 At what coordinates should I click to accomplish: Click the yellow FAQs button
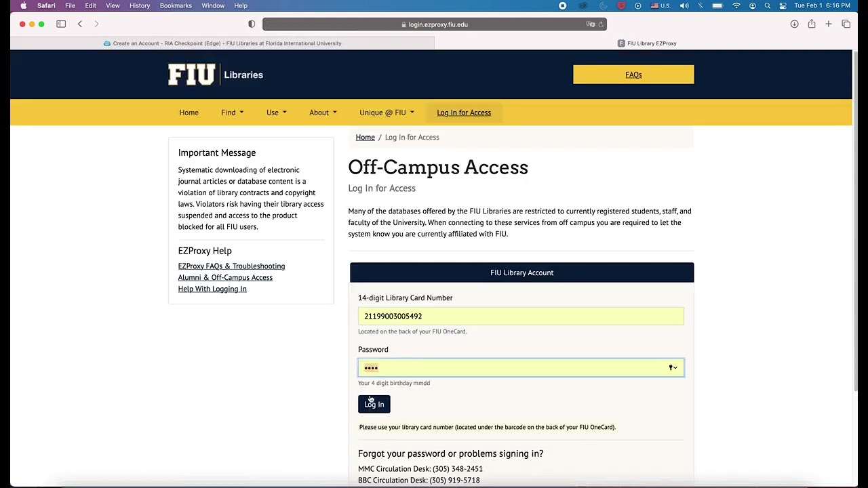pyautogui.click(x=633, y=75)
